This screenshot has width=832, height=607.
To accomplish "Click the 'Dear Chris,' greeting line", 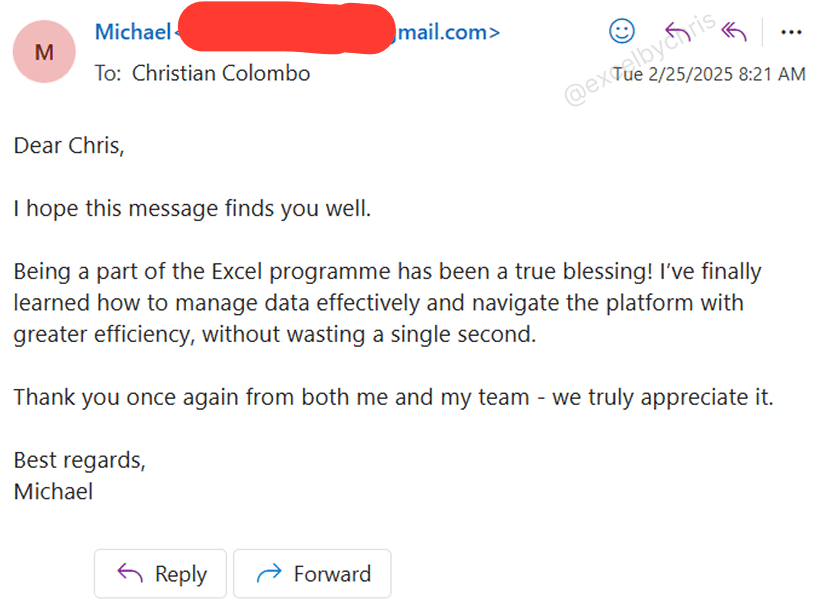I will pos(69,146).
